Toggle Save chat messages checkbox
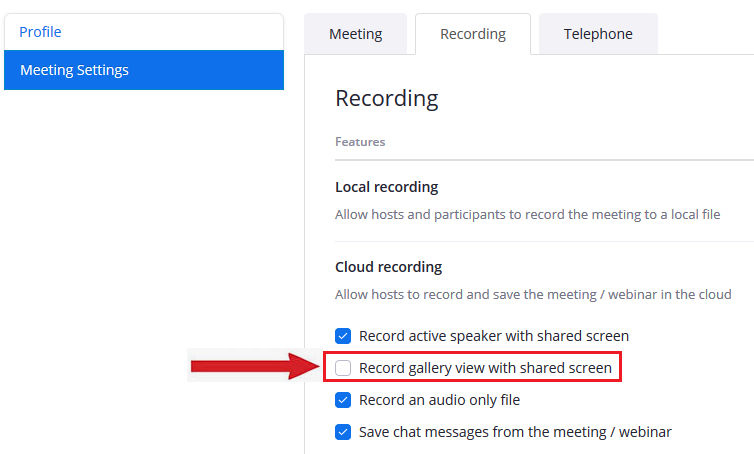The height and width of the screenshot is (454, 754). 343,432
